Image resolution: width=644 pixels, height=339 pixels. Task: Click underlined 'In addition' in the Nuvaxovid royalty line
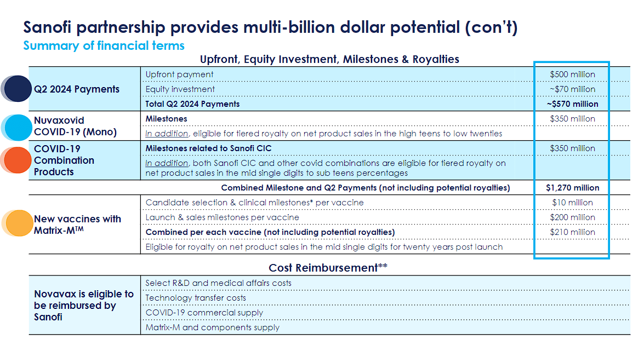coord(167,134)
